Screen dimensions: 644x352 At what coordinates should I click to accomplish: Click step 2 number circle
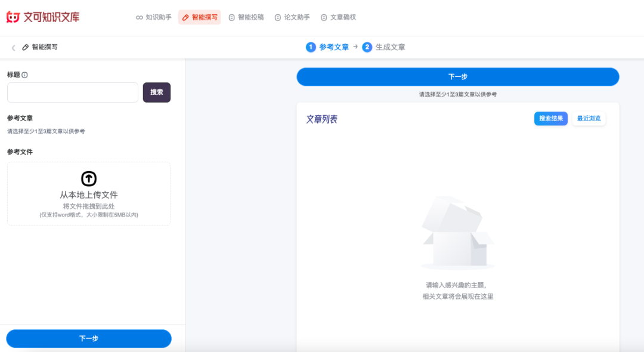tap(367, 47)
